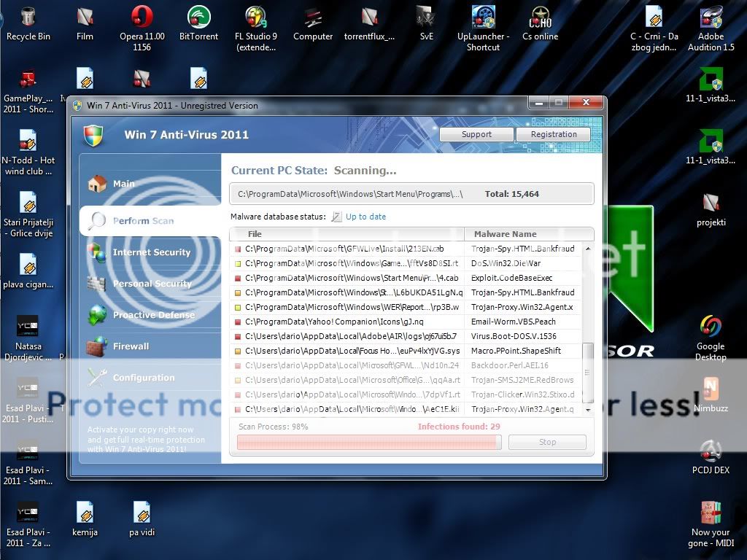Open Esad Plavi 2011 - Za desktop item
The width and height of the screenshot is (747, 560).
pos(28,524)
